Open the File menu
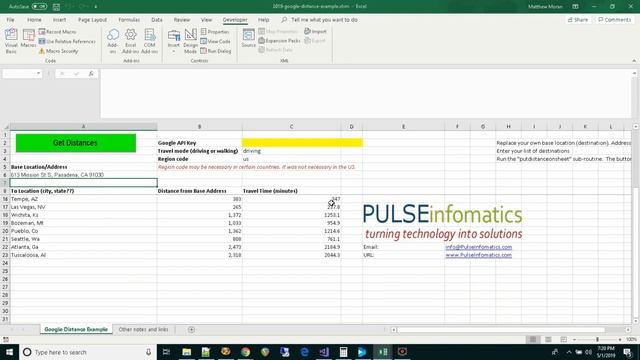 tap(10, 20)
